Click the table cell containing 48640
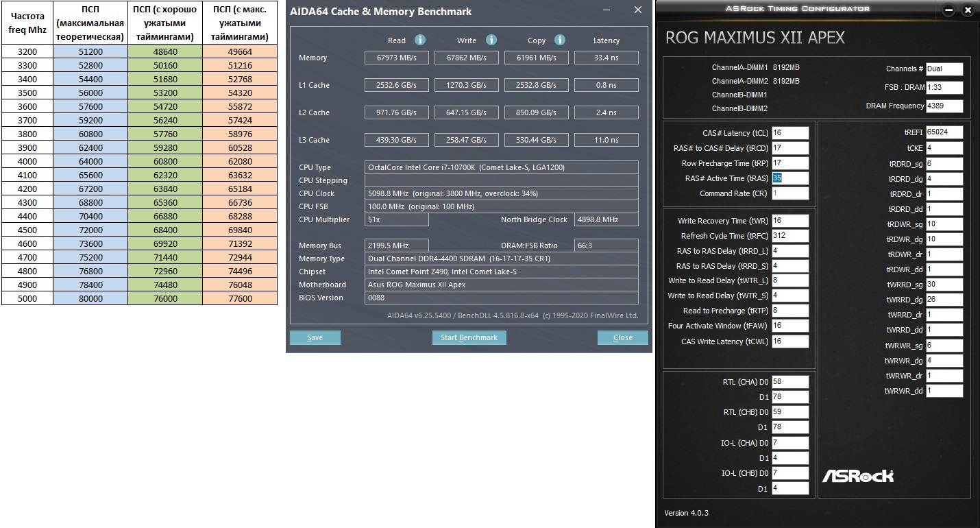Screen dimensions: 980x528 pyautogui.click(x=166, y=51)
